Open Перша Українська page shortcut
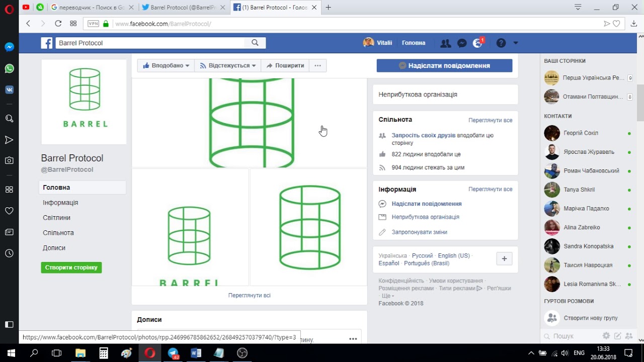 [587, 78]
